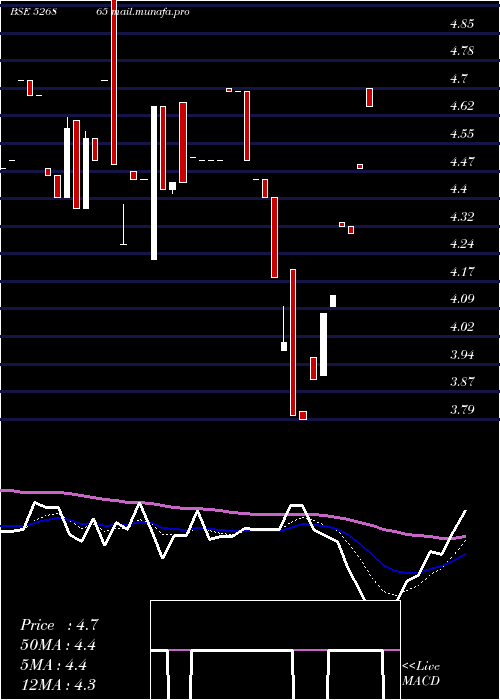Click the BSE 5268 symbol label

pyautogui.click(x=33, y=12)
